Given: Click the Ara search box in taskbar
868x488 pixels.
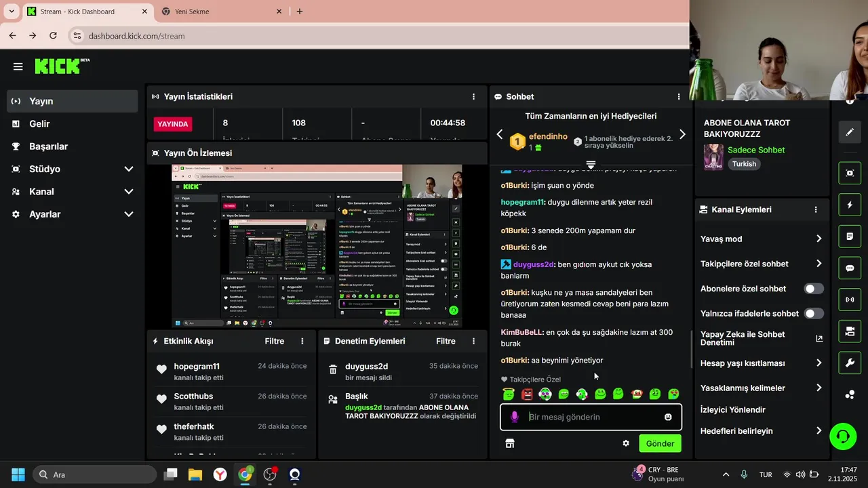Looking at the screenshot, I should [95, 474].
